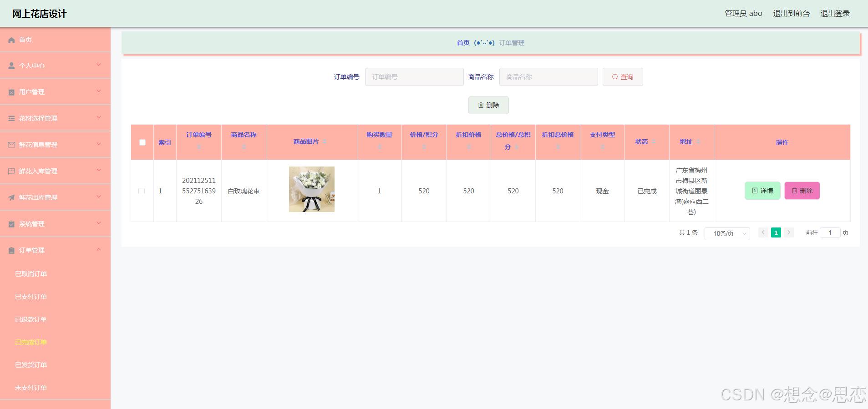Click the paper plane icon beside 鲜花出库管理
This screenshot has height=409, width=868.
[12, 198]
